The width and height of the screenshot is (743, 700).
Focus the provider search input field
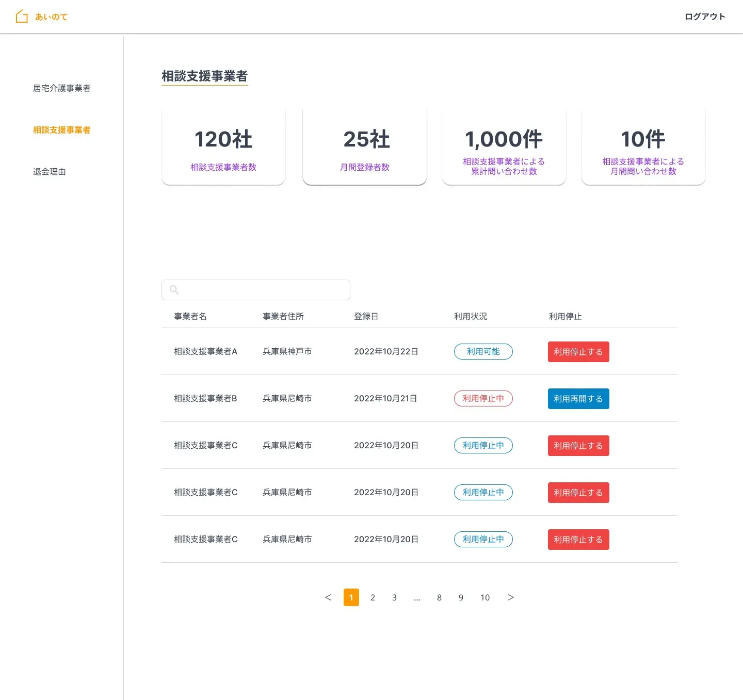tap(263, 290)
